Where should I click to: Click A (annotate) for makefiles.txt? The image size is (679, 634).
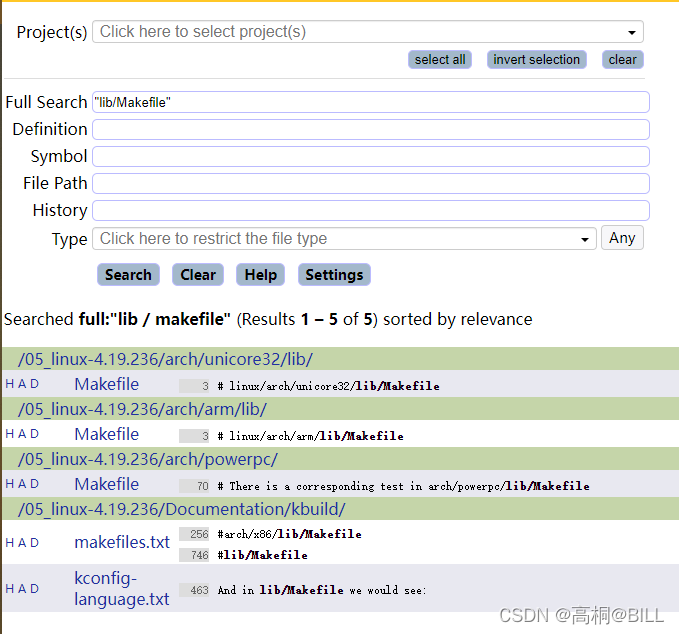pos(22,543)
